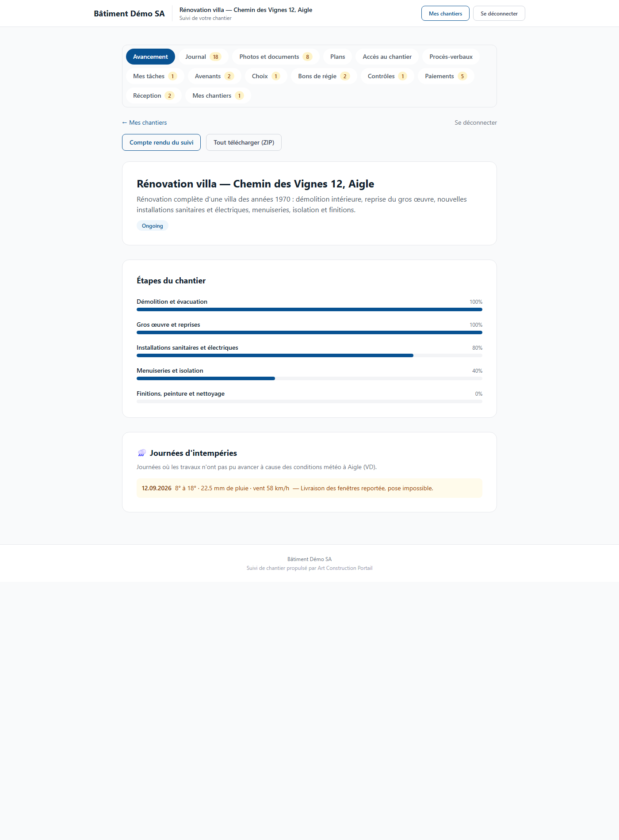The height and width of the screenshot is (840, 619).
Task: Click Mes chantiers button in header
Action: coord(445,13)
